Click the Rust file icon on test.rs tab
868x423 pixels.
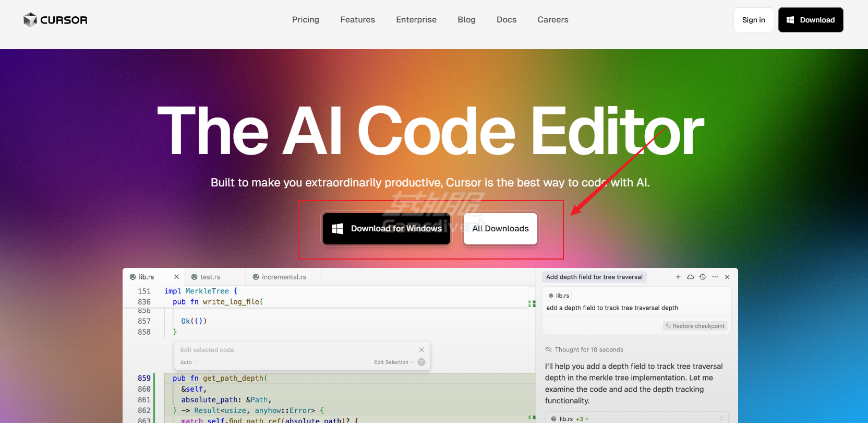point(194,277)
